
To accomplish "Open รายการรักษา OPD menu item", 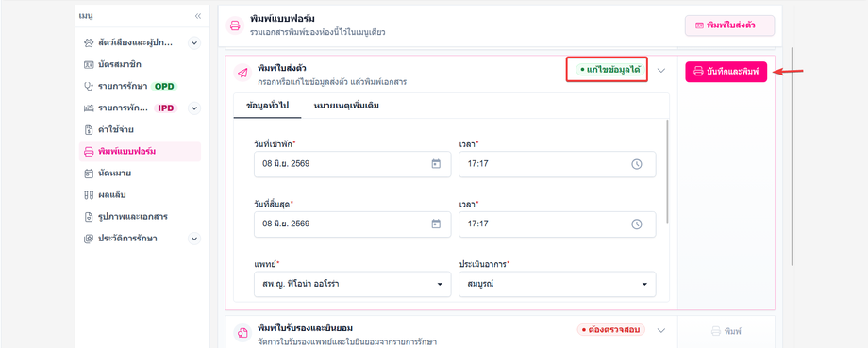I will 140,86.
